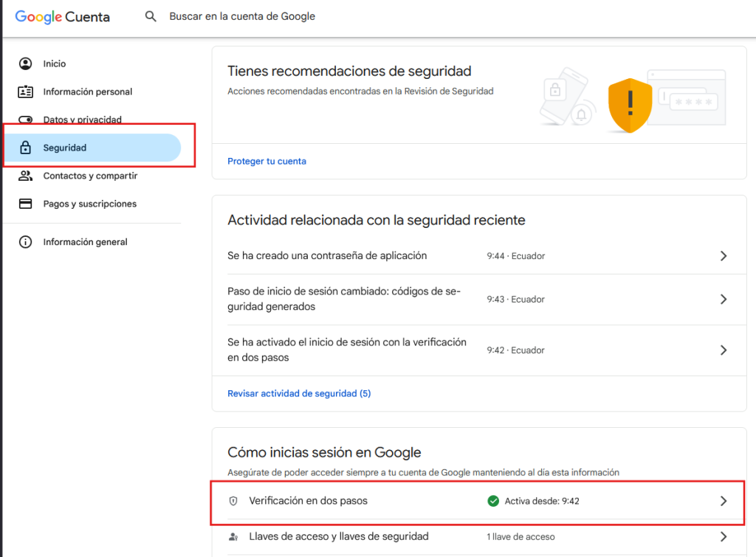
Task: Click the Información personal ID card icon
Action: 26,92
